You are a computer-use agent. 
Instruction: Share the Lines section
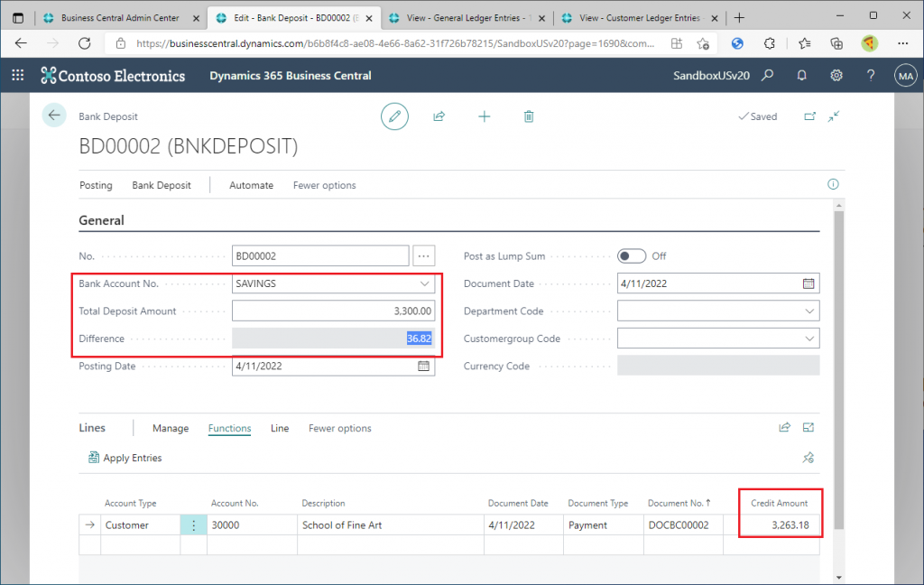[x=784, y=428]
